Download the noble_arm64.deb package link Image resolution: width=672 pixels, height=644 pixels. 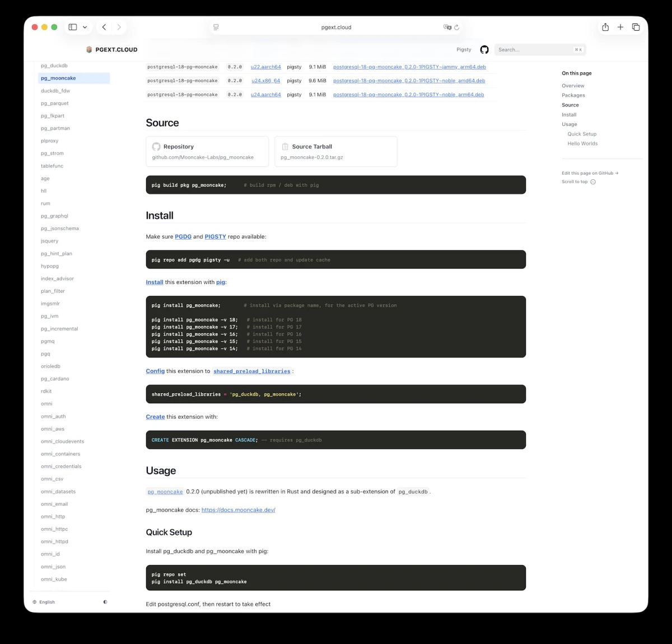coord(409,95)
